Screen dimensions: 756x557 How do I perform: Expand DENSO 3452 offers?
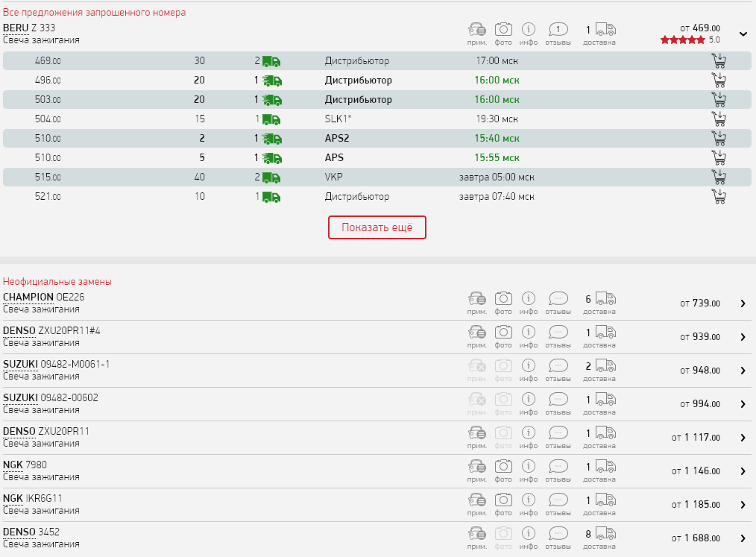(743, 538)
